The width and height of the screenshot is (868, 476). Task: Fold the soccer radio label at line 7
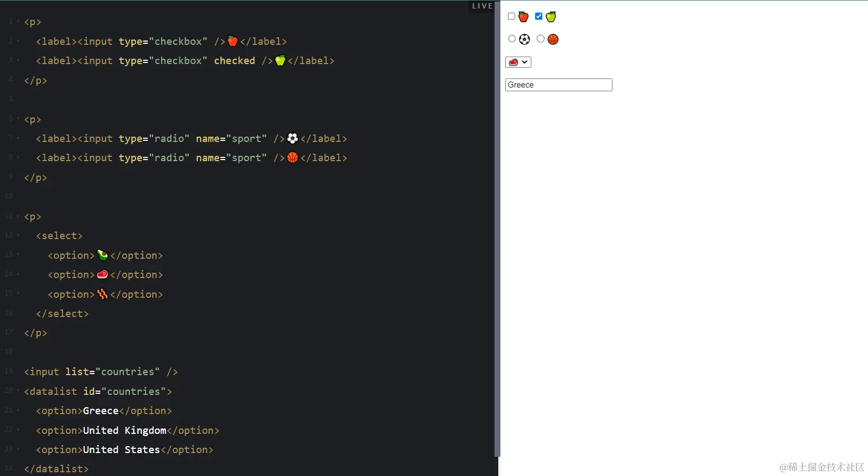tap(18, 138)
